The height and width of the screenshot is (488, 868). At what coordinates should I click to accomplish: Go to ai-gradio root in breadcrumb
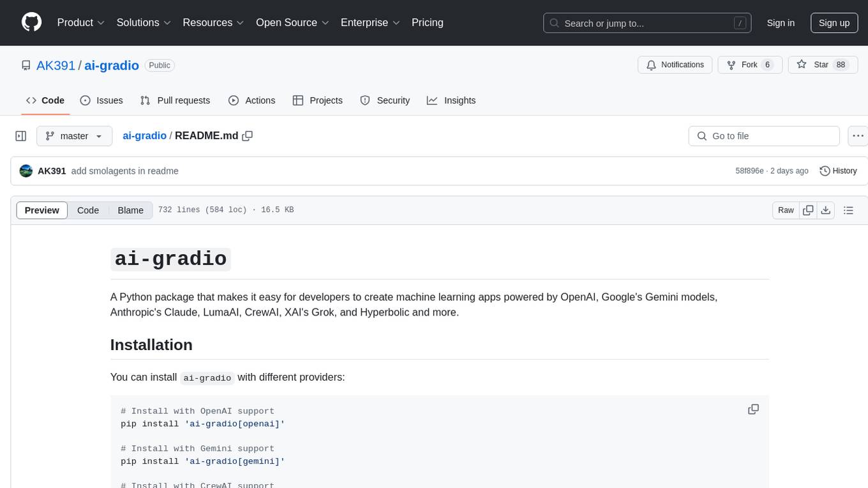144,135
